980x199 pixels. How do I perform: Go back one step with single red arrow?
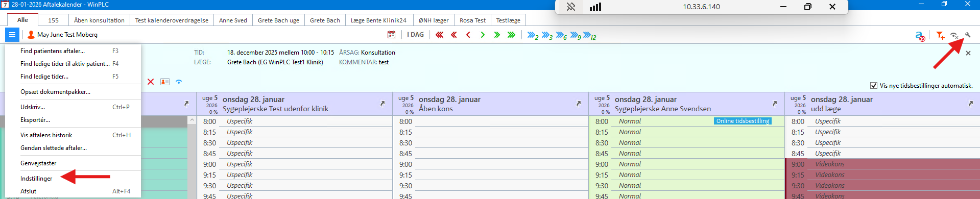pos(468,35)
